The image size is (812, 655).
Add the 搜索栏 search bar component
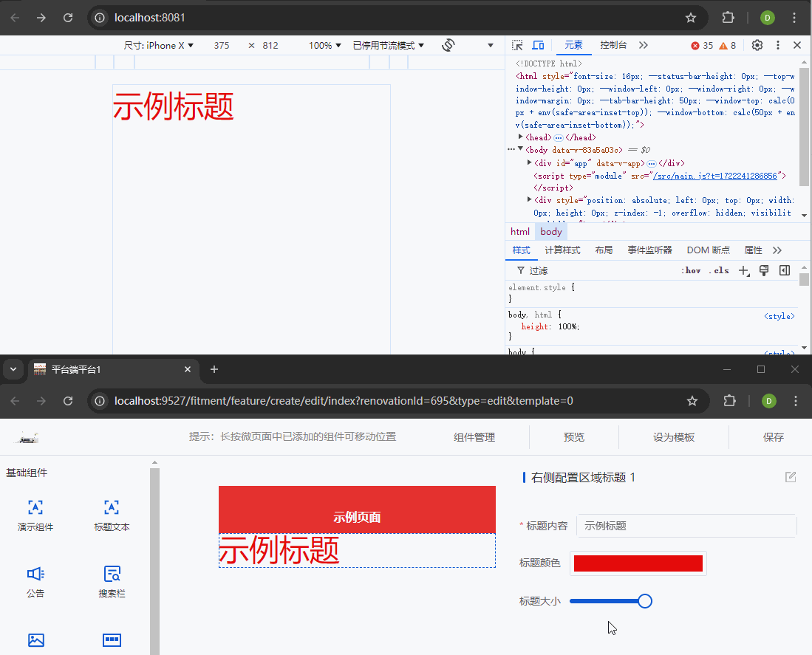click(x=112, y=575)
